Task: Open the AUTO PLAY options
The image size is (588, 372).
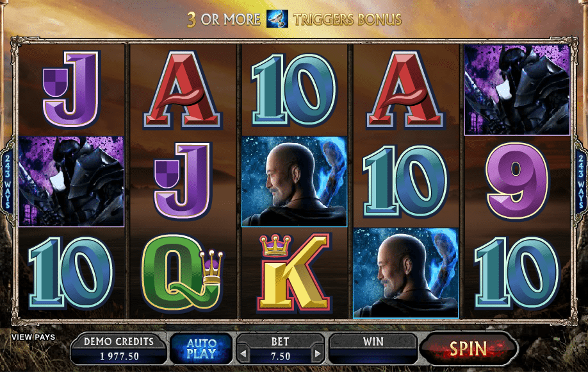Action: (x=201, y=348)
